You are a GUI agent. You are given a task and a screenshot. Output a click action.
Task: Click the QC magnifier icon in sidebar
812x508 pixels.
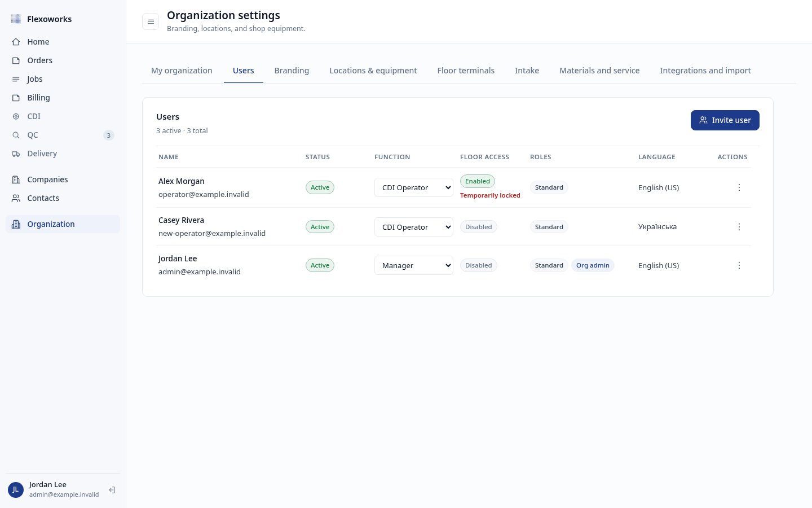(x=16, y=135)
